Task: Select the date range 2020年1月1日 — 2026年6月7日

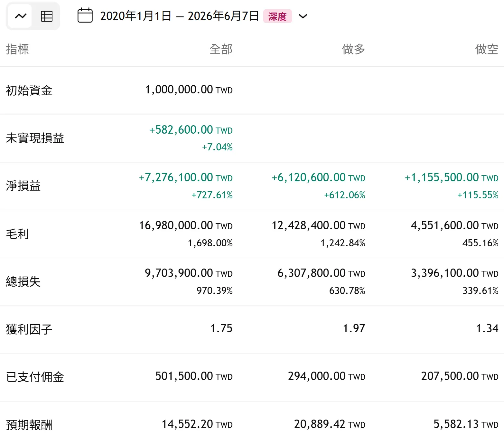Action: (180, 16)
